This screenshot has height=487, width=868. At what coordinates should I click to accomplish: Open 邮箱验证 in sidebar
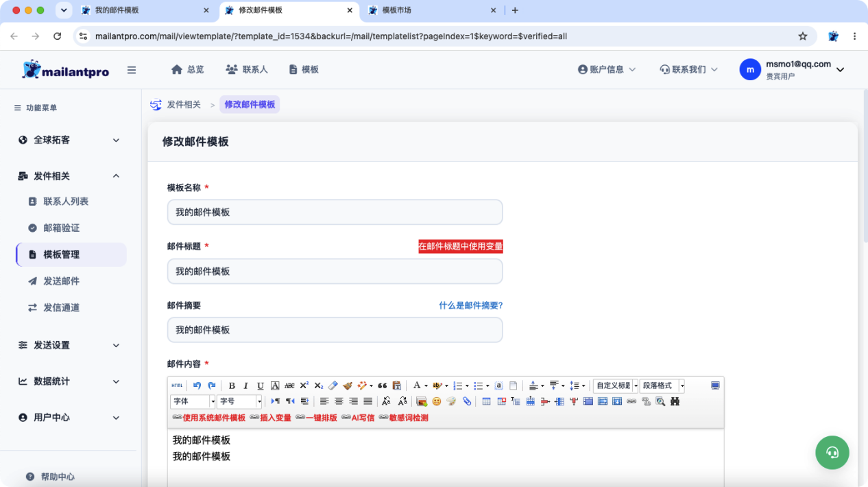click(x=62, y=228)
